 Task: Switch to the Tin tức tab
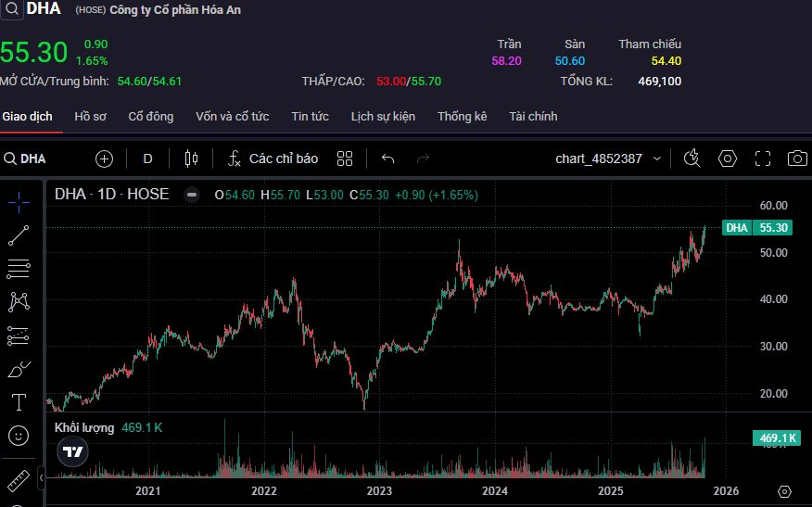point(310,117)
